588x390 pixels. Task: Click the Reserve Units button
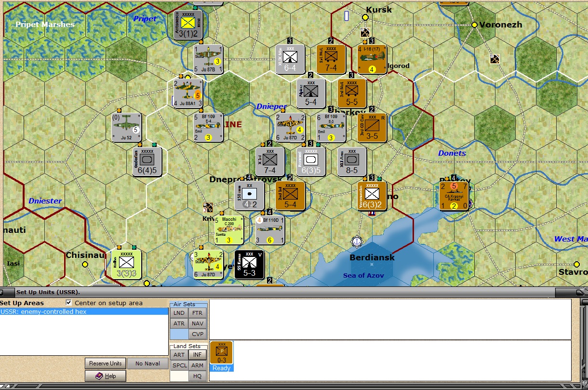click(106, 363)
